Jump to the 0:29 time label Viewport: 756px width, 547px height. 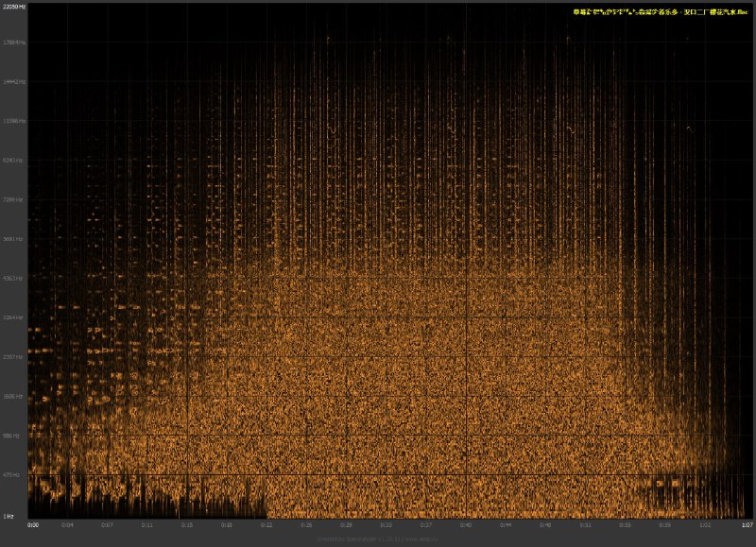coord(347,523)
